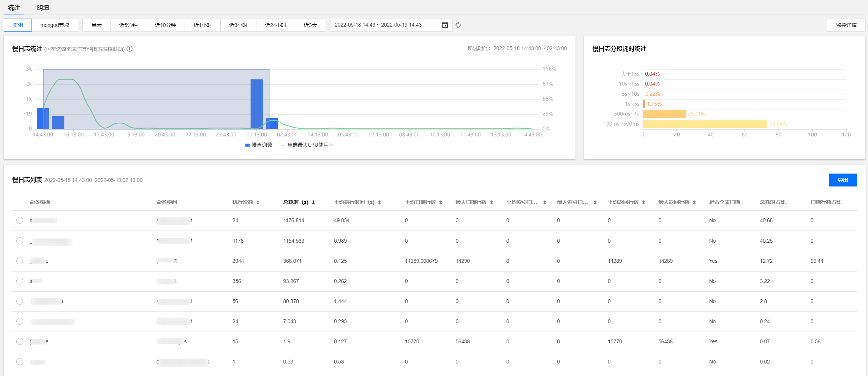Select the row with 2944 executions
The height and width of the screenshot is (376, 868).
(20, 261)
